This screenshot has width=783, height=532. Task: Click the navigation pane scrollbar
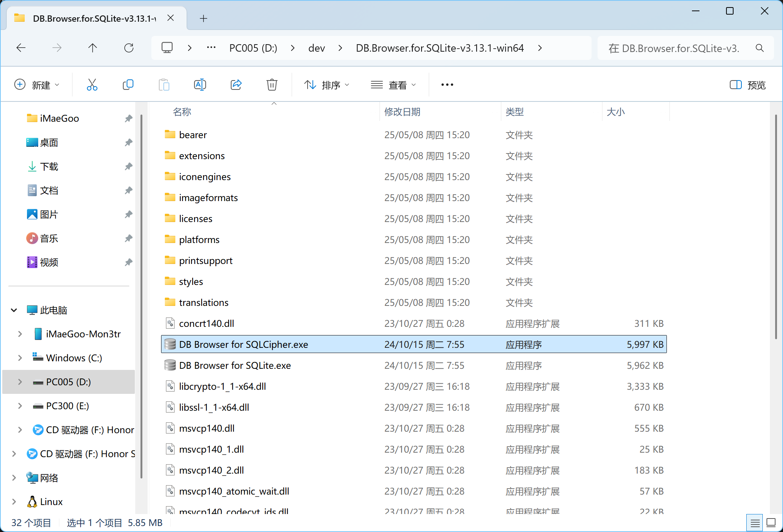tap(141, 296)
